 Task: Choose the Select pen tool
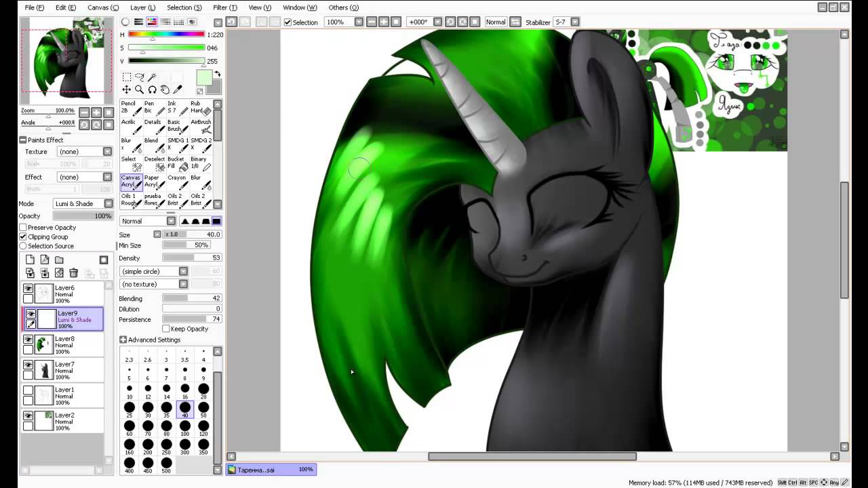click(131, 163)
